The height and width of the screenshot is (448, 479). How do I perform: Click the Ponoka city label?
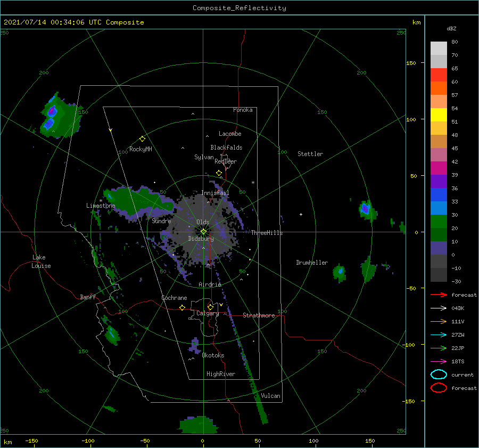pyautogui.click(x=243, y=110)
